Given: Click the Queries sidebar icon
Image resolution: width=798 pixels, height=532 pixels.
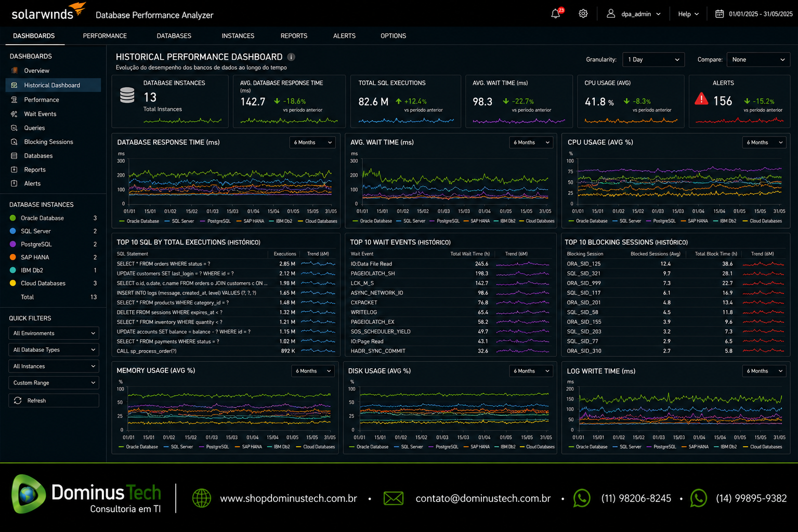Looking at the screenshot, I should coord(14,128).
